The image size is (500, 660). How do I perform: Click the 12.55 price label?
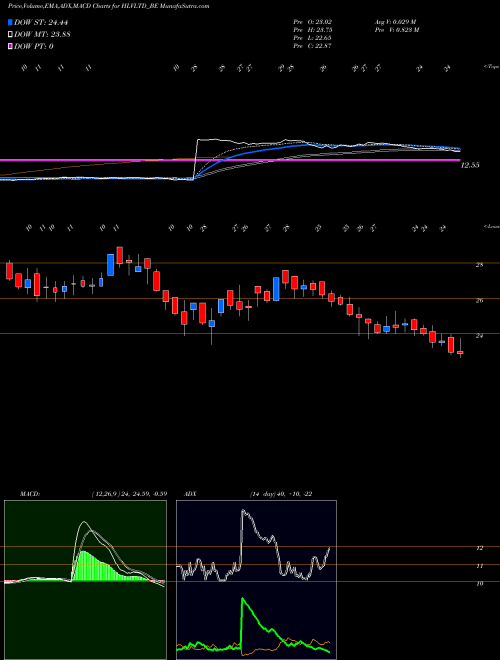point(470,165)
